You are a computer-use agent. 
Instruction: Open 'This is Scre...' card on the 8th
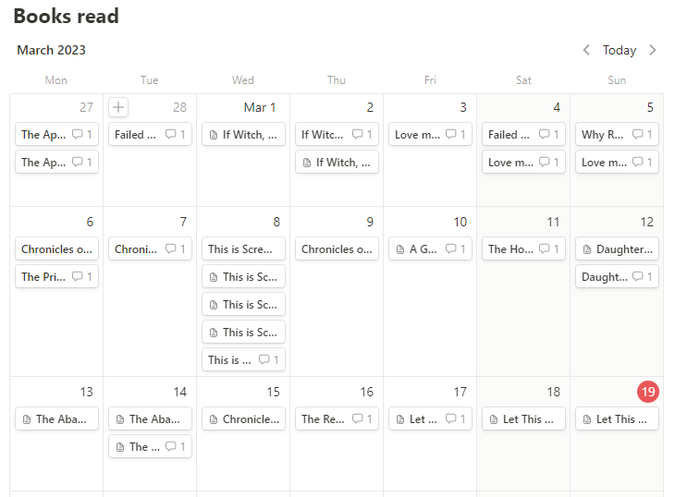(243, 249)
